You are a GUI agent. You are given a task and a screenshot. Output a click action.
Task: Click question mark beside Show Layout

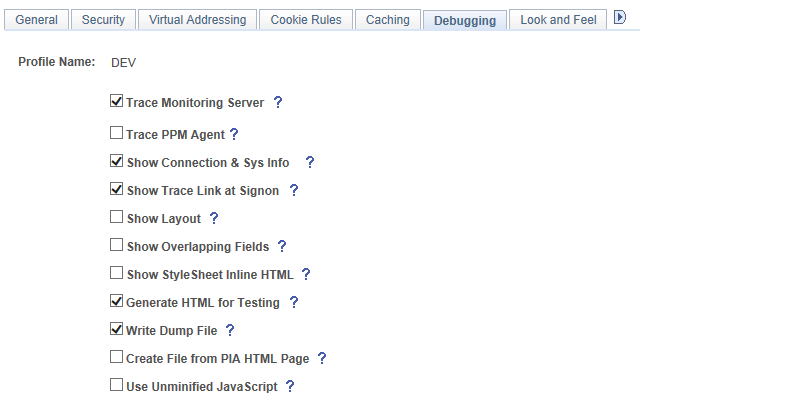[214, 218]
